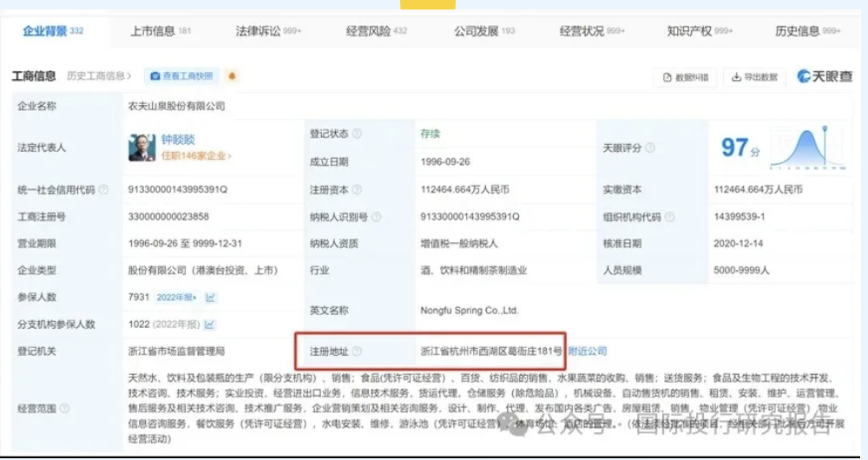Click trend chart icon beside 分支机构参保人数 1022
The image size is (868, 460).
point(209,325)
